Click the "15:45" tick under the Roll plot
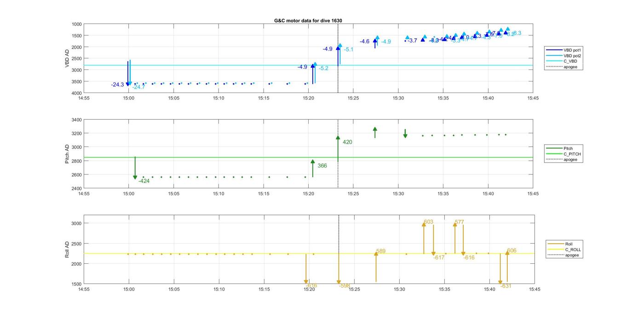 coord(535,290)
